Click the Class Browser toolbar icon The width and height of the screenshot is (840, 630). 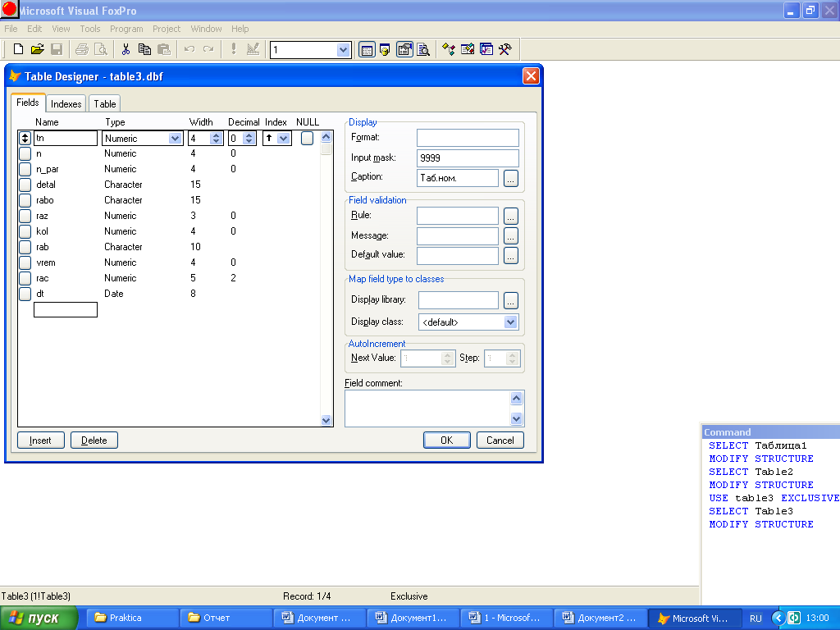coord(449,50)
